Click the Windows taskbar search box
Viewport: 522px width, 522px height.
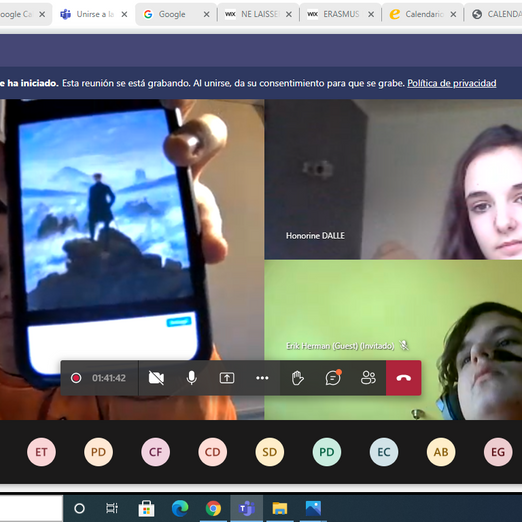point(31,508)
